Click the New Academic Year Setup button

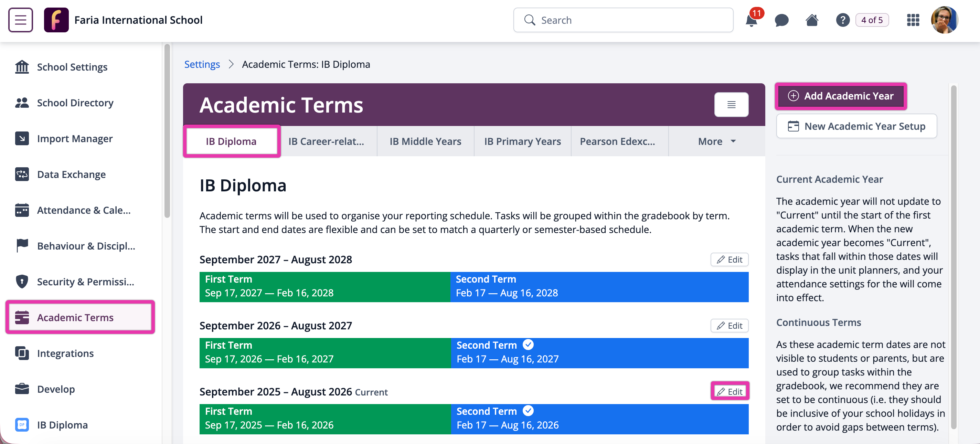point(856,126)
